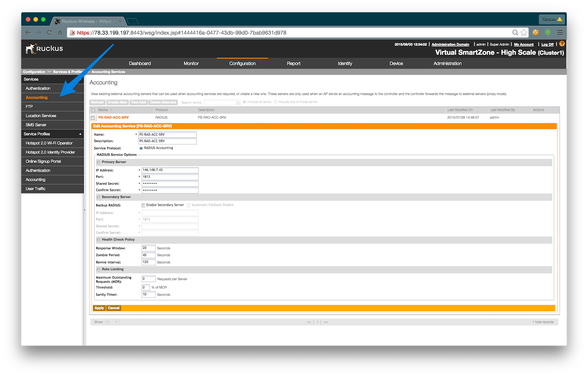Screen dimensions: 588x376
Task: Toggle Automatic Fallback Disable checkbox
Action: click(189, 205)
